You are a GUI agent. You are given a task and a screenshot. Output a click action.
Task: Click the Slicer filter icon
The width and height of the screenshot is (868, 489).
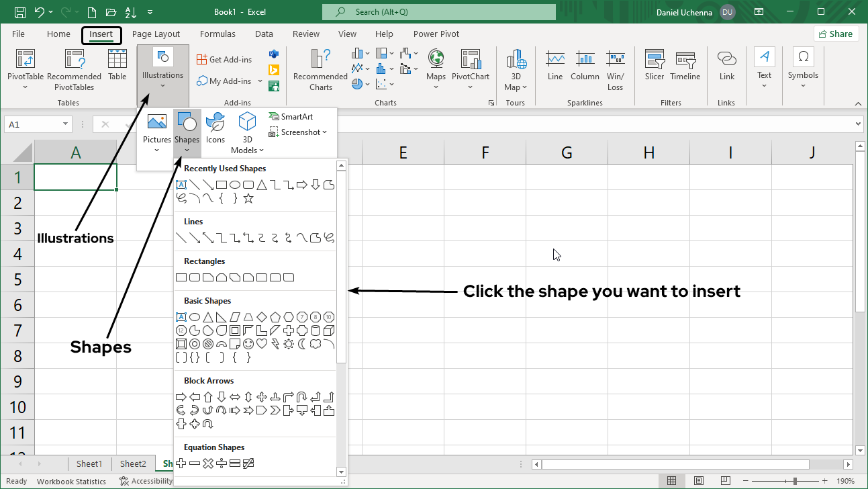[x=654, y=66]
